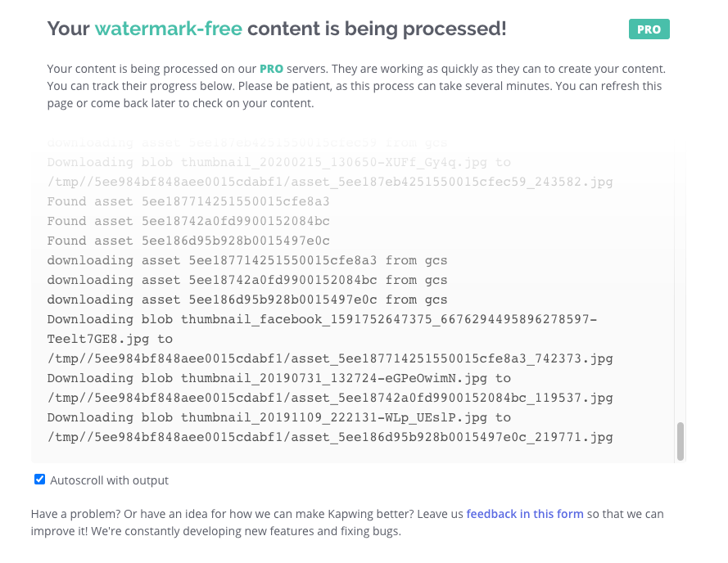Click the asset_5ee18742a0fd9900152084bc_119537.jpg path line

[330, 398]
